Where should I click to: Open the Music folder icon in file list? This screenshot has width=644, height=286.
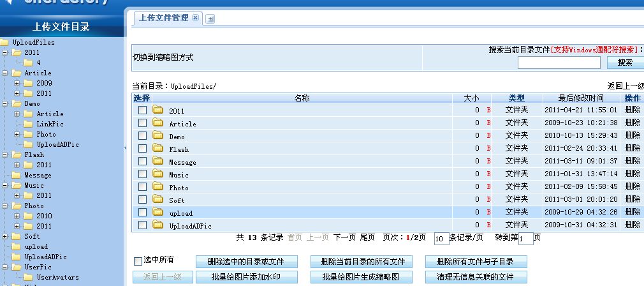[x=157, y=173]
